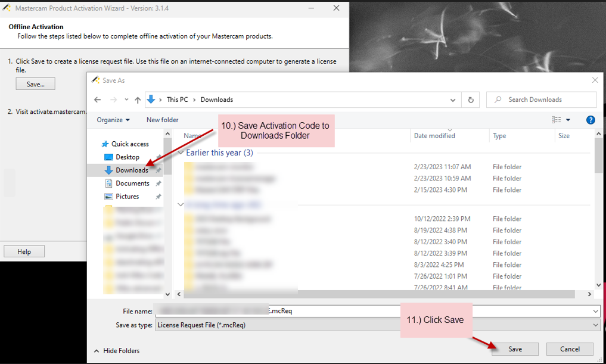606x364 pixels.
Task: Click file list vertical scrollbar down arrow
Action: [x=599, y=285]
